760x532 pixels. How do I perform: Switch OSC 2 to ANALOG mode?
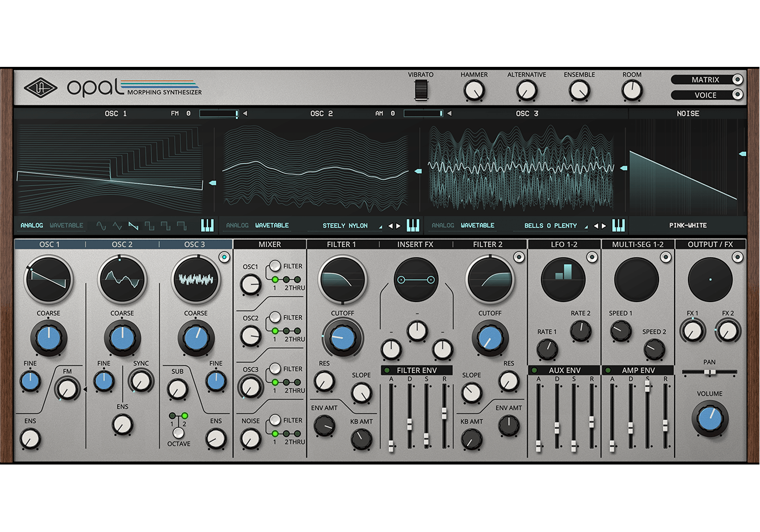click(x=237, y=225)
